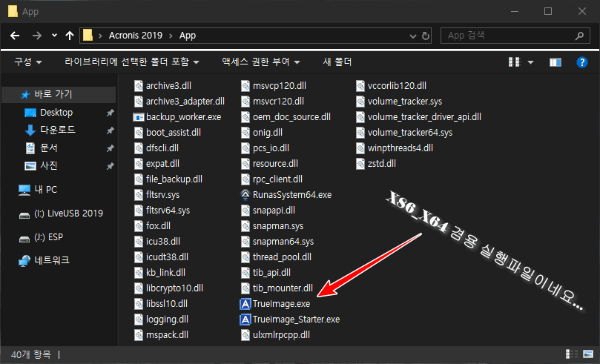Image resolution: width=600 pixels, height=364 pixels.
Task: Click the pin icon beside 문서
Action: [111, 148]
